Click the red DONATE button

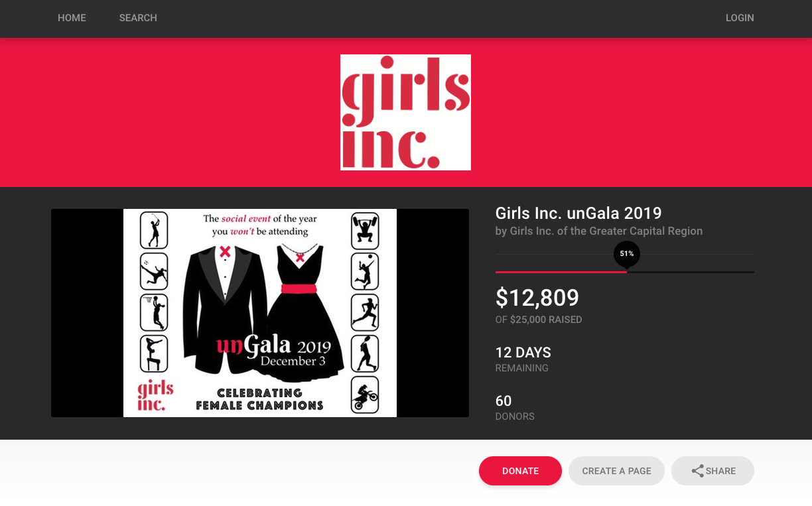(x=520, y=471)
